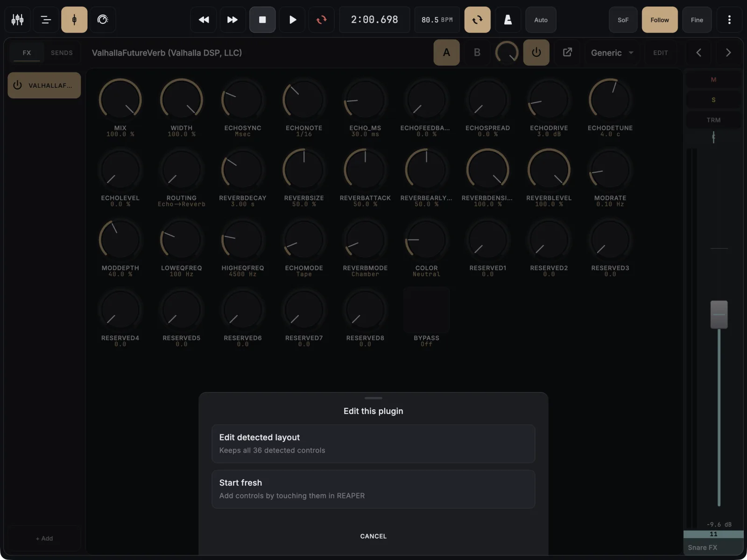Switch to the SENDS tab
Screen dimensions: 747x560
pos(62,53)
